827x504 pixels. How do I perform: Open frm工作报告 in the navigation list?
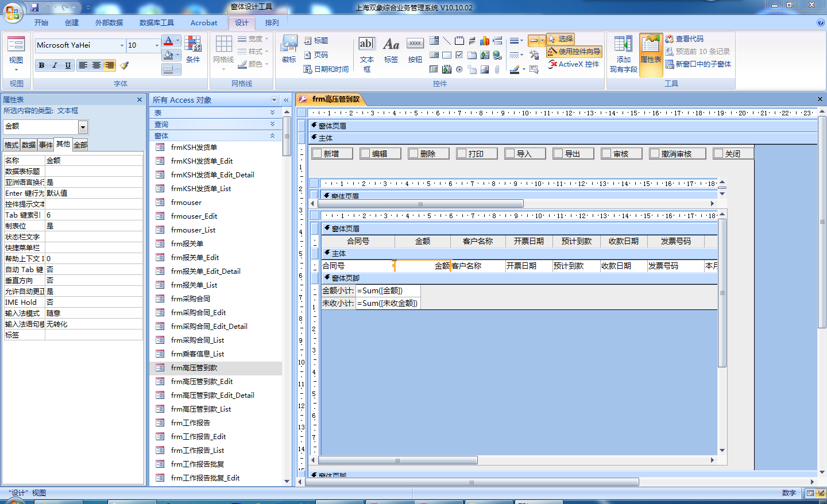pos(191,423)
